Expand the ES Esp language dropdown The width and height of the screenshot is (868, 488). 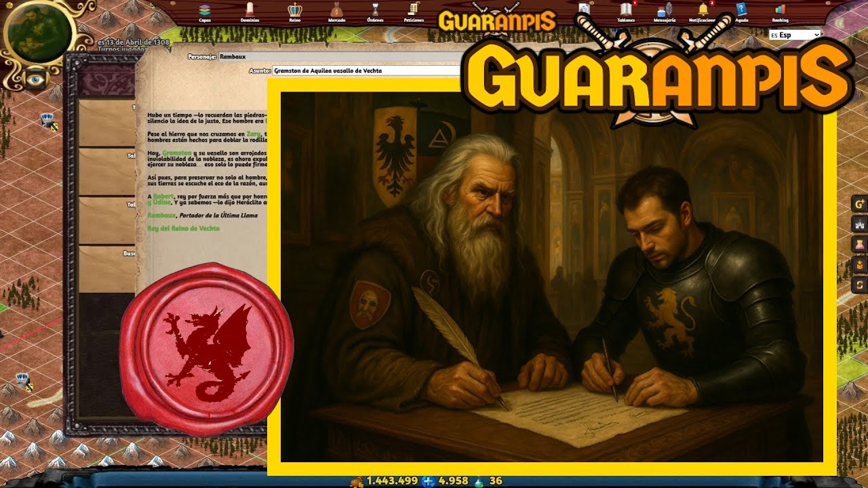click(x=795, y=35)
